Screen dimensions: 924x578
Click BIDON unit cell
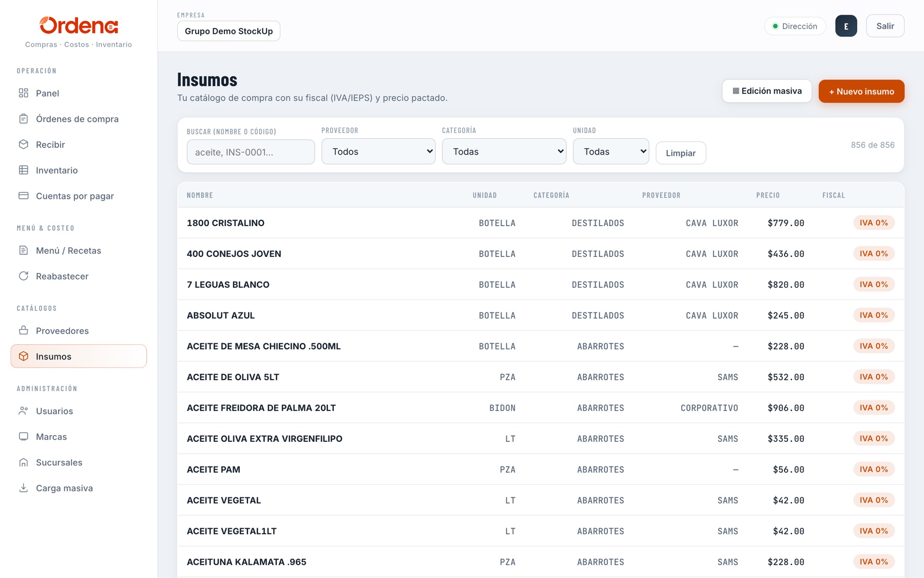503,408
